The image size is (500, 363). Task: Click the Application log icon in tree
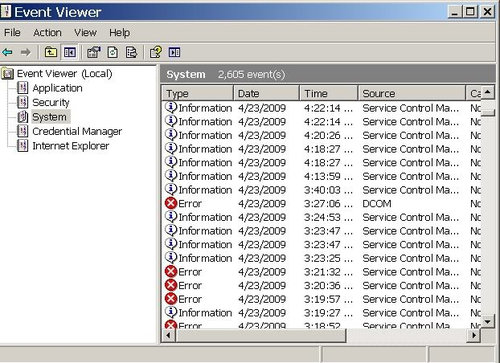(x=23, y=88)
